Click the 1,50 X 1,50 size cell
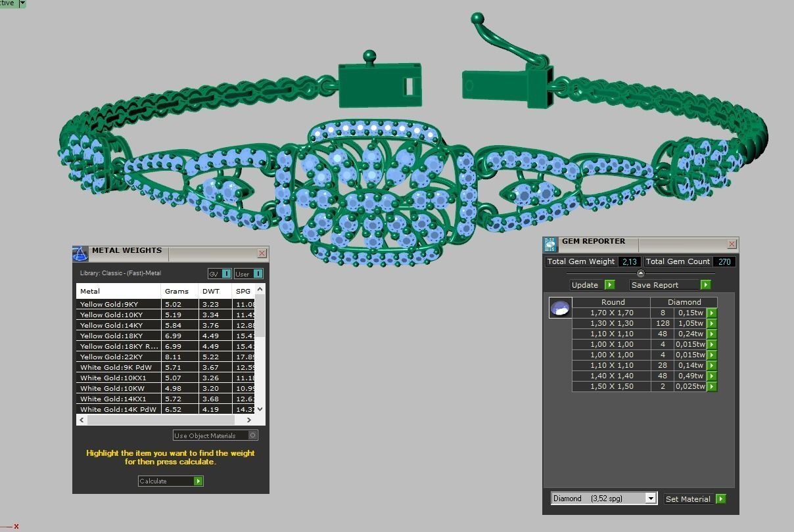Screen dimensions: 794x532 tap(611, 387)
